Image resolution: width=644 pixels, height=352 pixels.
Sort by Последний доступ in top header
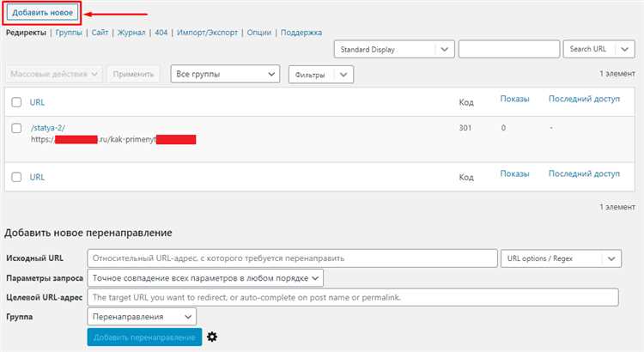click(584, 99)
